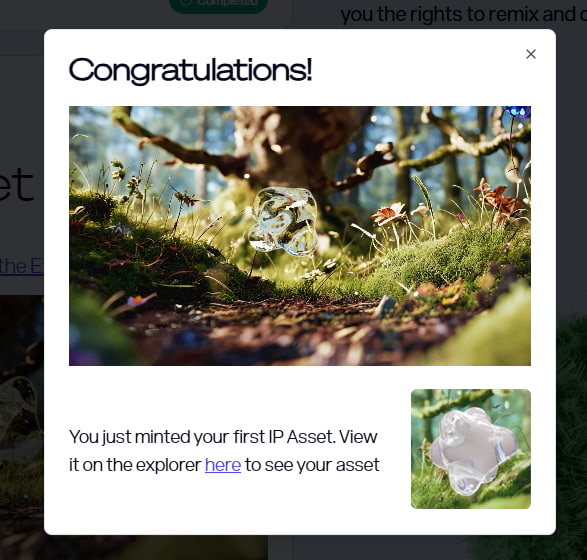Click the large forest artwork image

coord(300,236)
